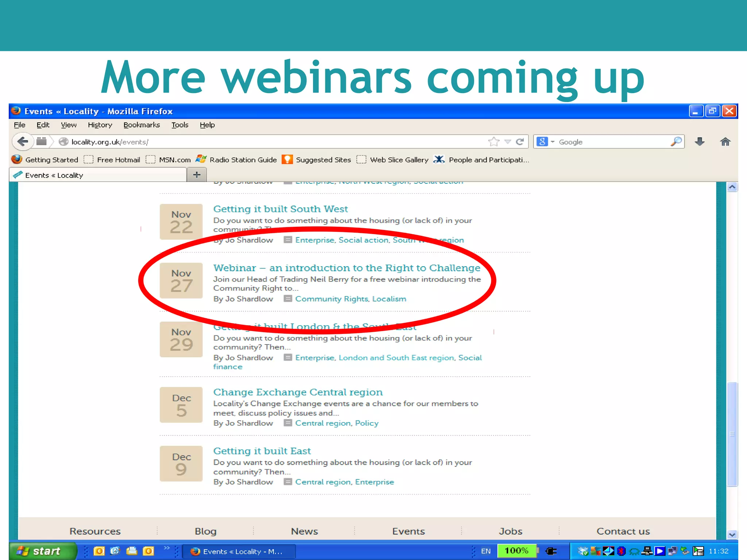The image size is (747, 560).
Task: Click Policy category link
Action: pos(367,423)
